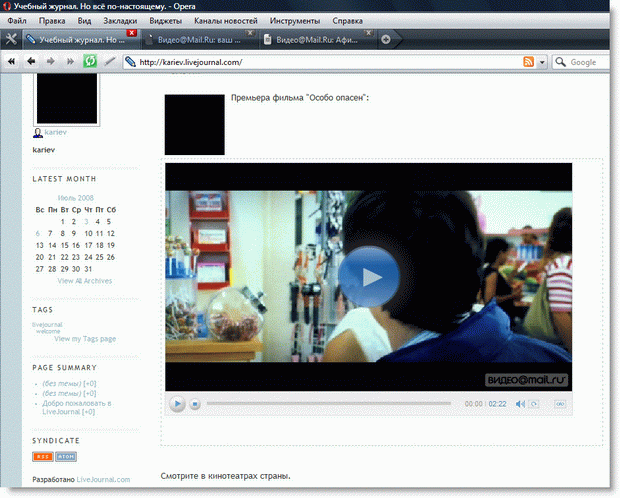Open the Инструменты menu
The image size is (620, 498).
[295, 21]
